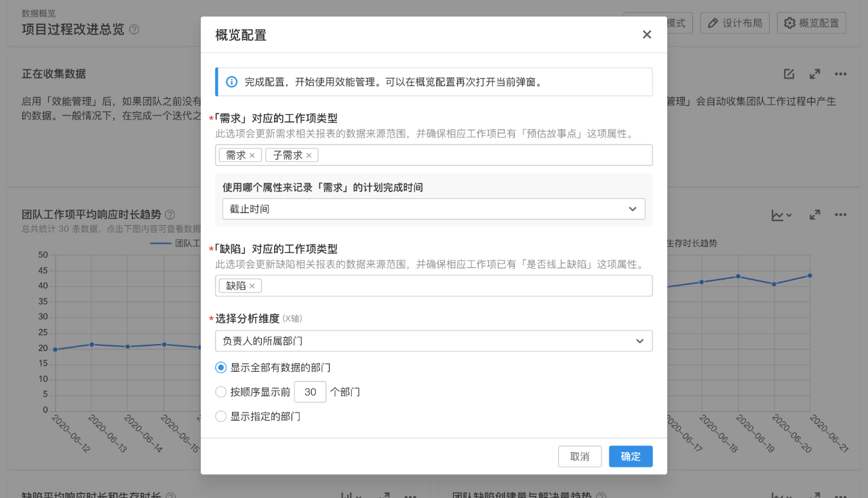Choose 按顺序显示前 30 个部门 option
Viewport: 868px width, 498px height.
(220, 391)
